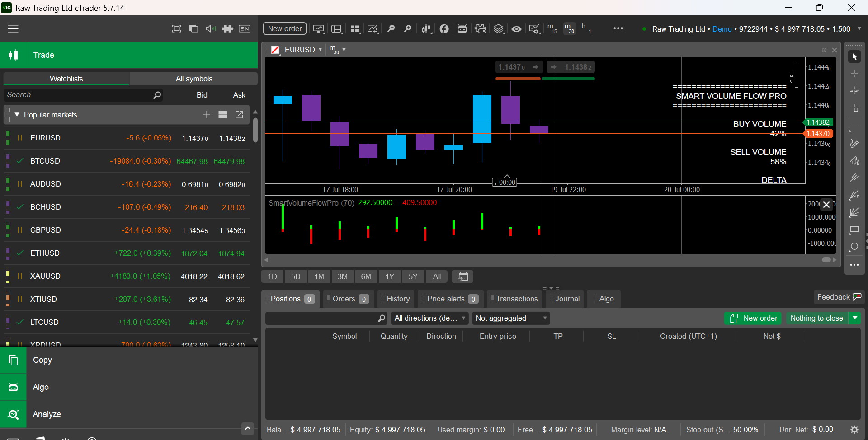The image size is (868, 440).
Task: Select rectangle shape drawing tool
Action: point(854,230)
